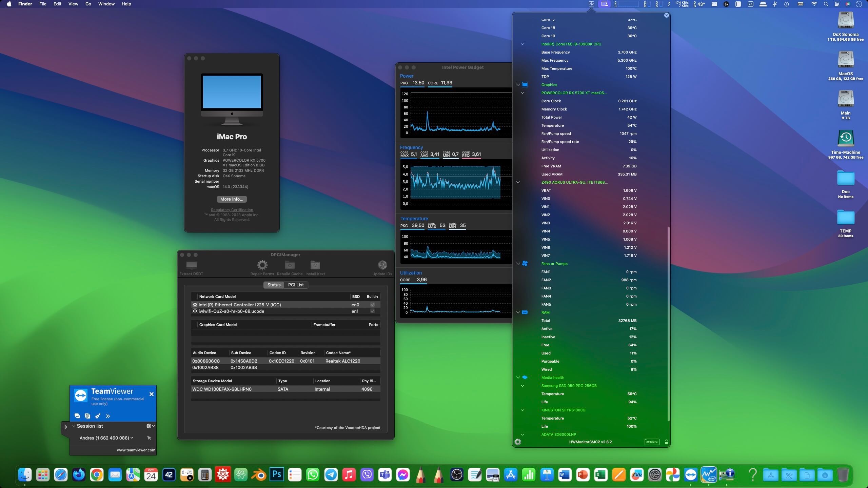868x488 pixels.
Task: Switch to the PCI List tab
Action: pos(295,285)
